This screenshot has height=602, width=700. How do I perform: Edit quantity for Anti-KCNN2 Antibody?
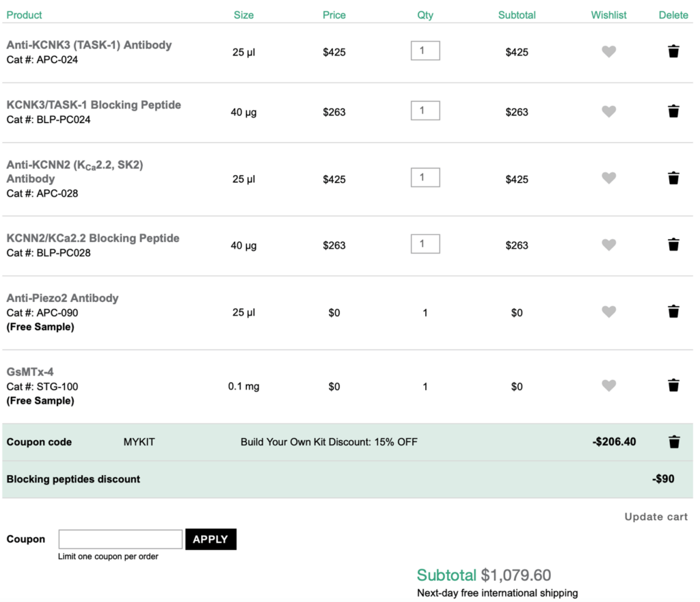[425, 177]
